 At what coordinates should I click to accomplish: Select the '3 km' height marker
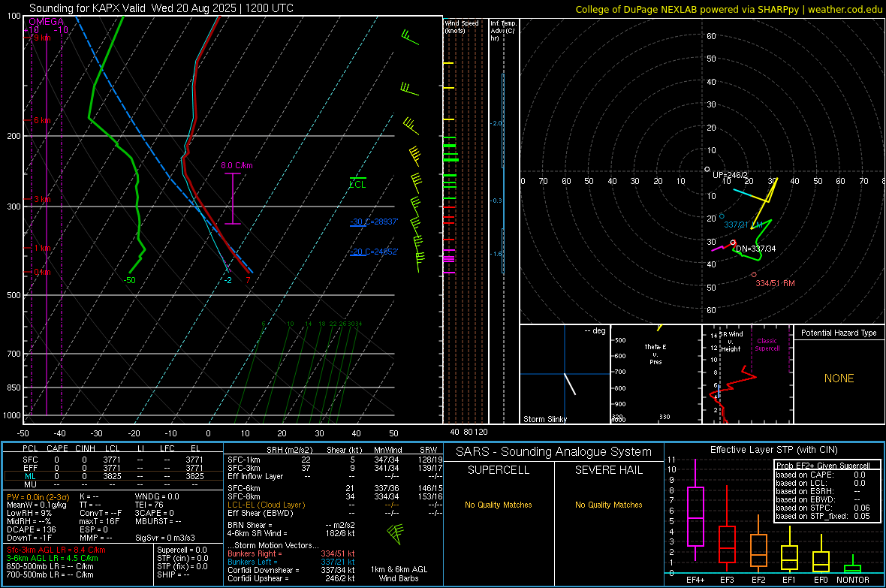click(x=41, y=199)
